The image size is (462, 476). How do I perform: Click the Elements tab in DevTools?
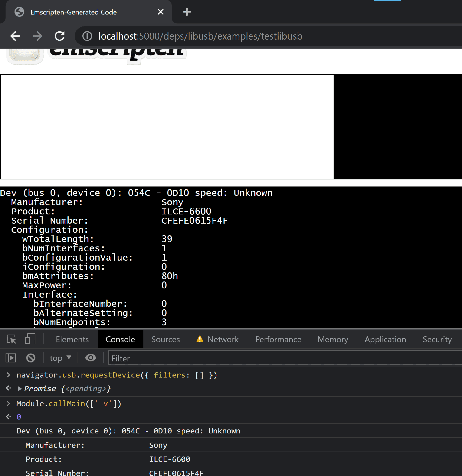(72, 339)
